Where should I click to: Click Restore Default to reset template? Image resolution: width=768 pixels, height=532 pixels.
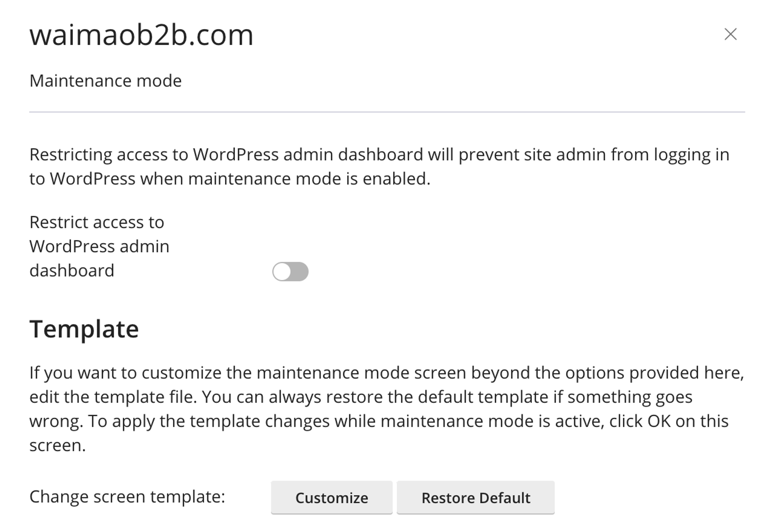[476, 497]
